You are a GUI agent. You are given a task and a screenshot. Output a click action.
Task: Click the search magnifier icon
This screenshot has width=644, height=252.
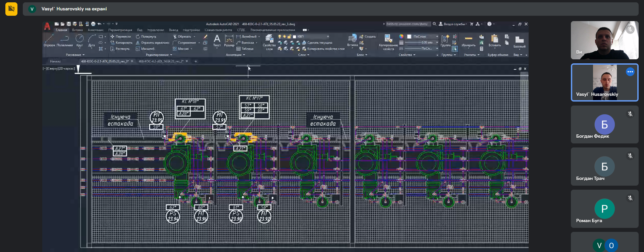(434, 24)
